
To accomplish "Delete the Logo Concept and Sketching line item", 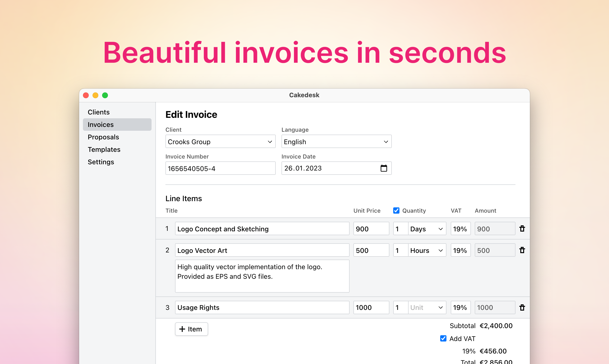I will pos(522,229).
